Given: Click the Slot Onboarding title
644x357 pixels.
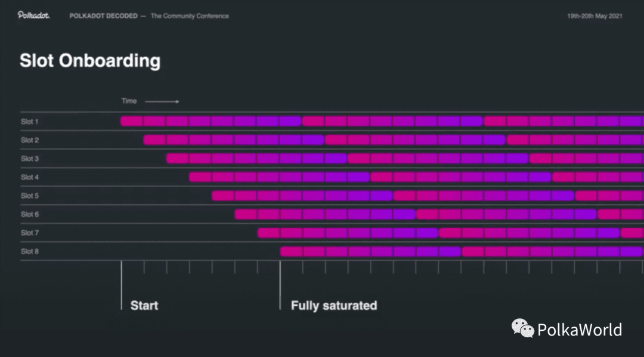Looking at the screenshot, I should 90,61.
